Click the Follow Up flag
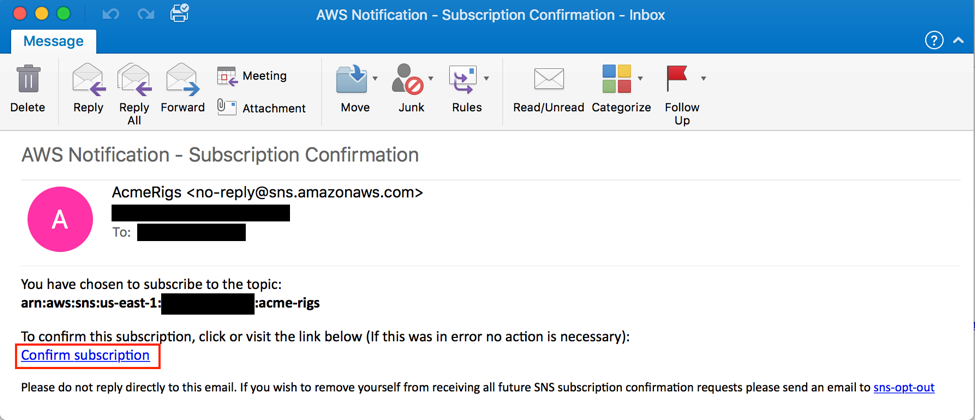 [x=679, y=80]
